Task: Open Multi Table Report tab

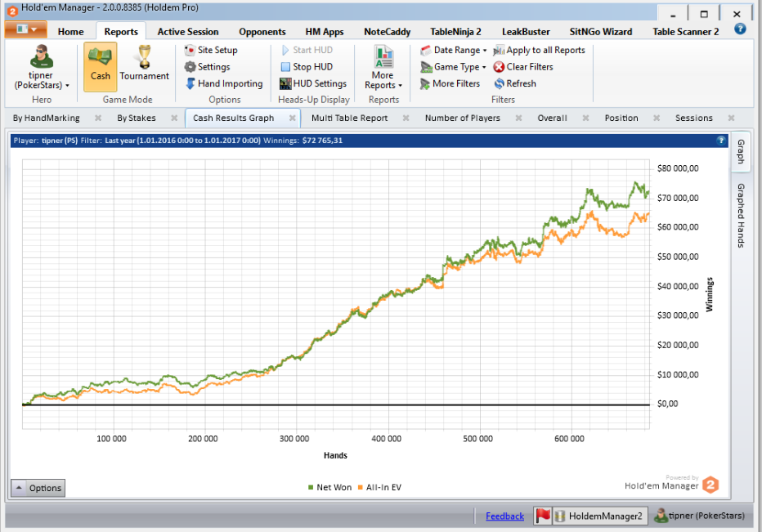Action: tap(349, 118)
